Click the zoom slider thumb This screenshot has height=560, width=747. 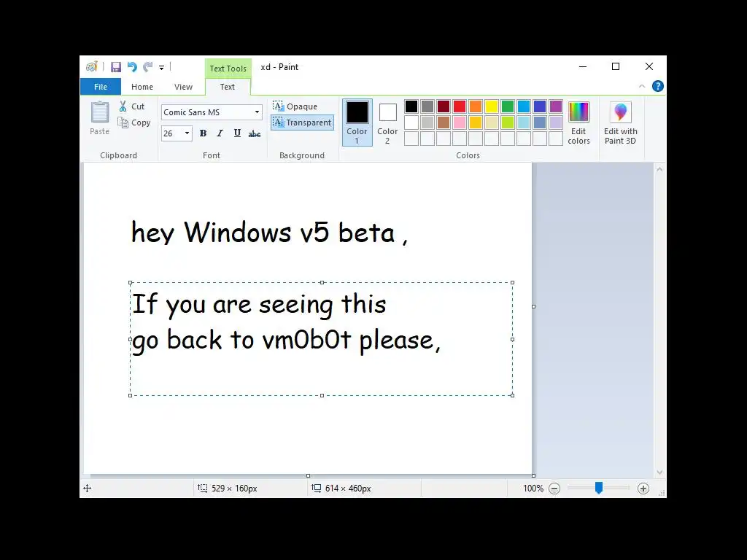pyautogui.click(x=599, y=488)
